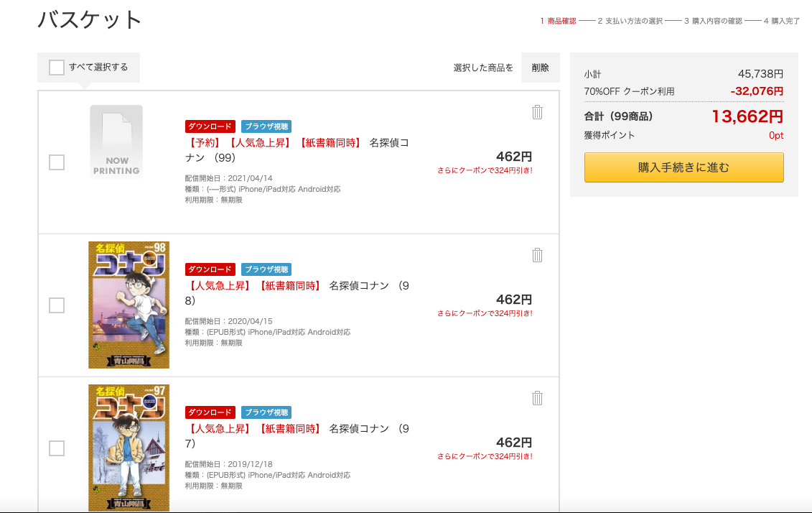This screenshot has width=812, height=513.
Task: Proceed with 購入手続きに進む button
Action: click(x=683, y=167)
